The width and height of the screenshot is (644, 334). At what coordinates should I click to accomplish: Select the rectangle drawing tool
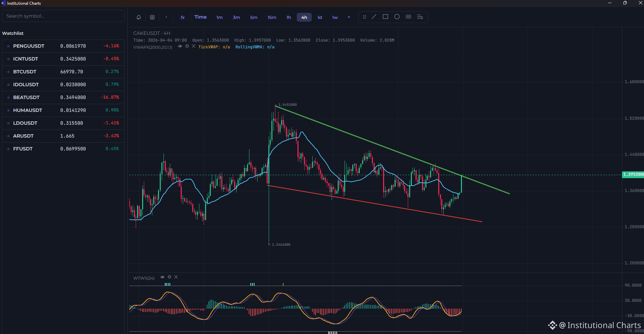click(385, 17)
